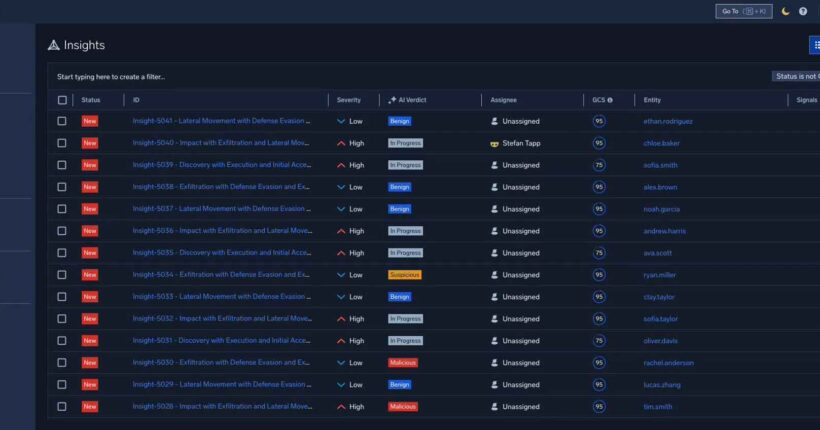This screenshot has width=820, height=430.
Task: Click the chloe.baker entity link
Action: coord(662,143)
